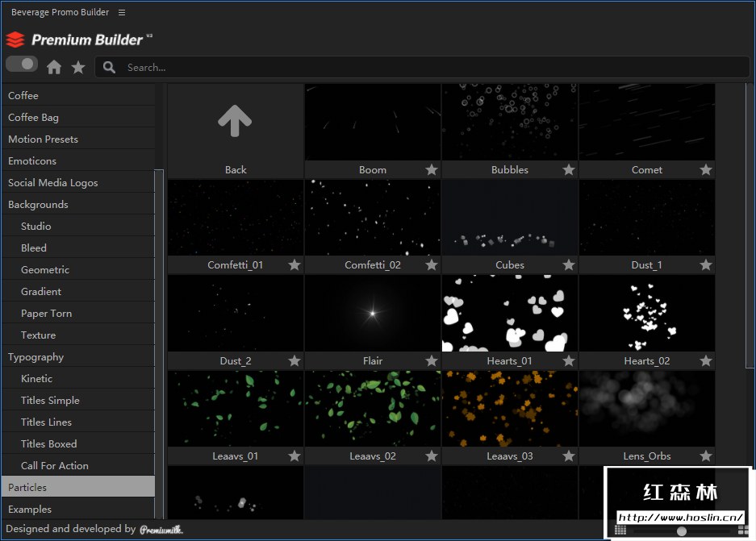Choose the Cubes particle thumbnail
756x541 pixels.
(x=510, y=218)
